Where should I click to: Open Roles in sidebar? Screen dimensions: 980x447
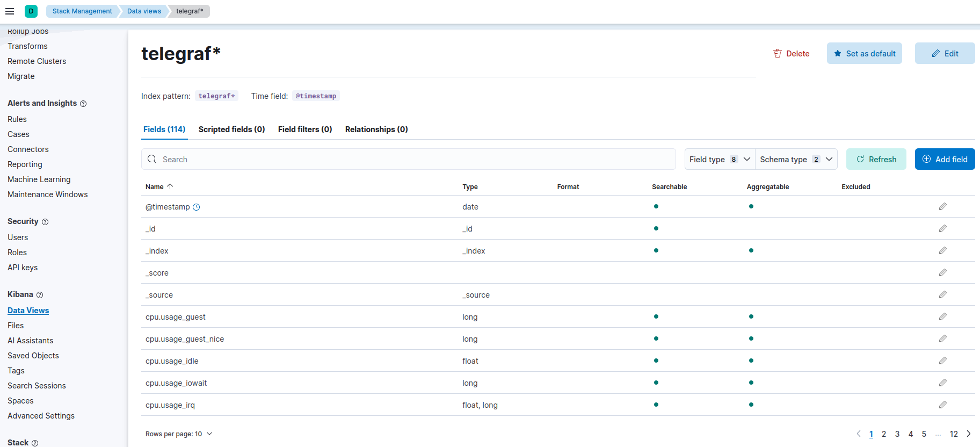tap(17, 253)
